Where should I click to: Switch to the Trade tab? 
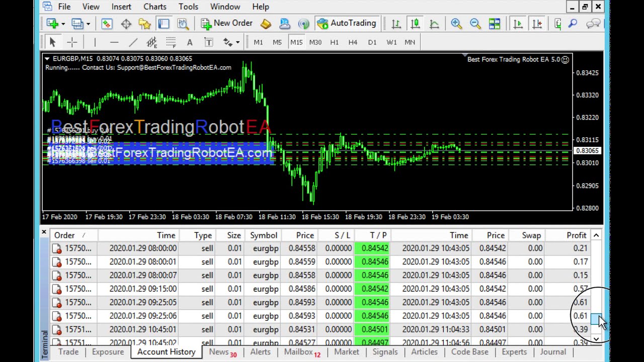[68, 352]
